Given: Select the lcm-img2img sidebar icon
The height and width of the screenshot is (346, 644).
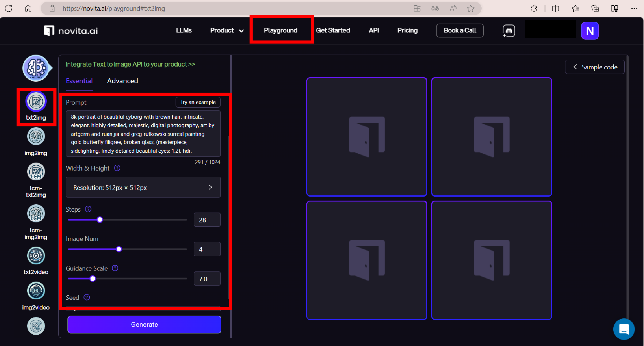Looking at the screenshot, I should [x=36, y=214].
